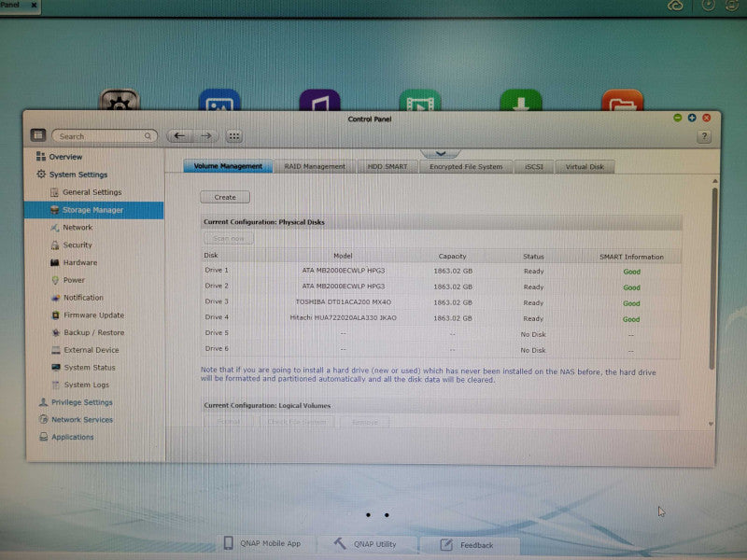Click the Good SMART link for Drive 4
This screenshot has width=747, height=560.
[631, 319]
